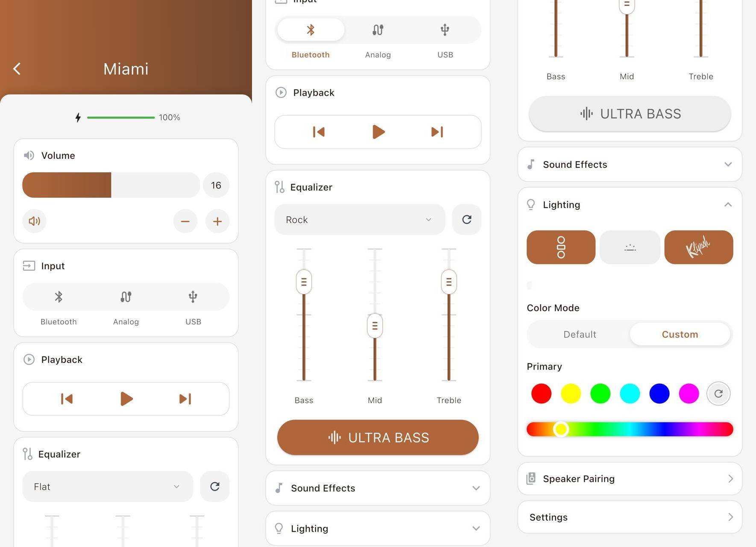This screenshot has height=547, width=756.
Task: Select Bluetooth input in the left panel
Action: pos(59,297)
